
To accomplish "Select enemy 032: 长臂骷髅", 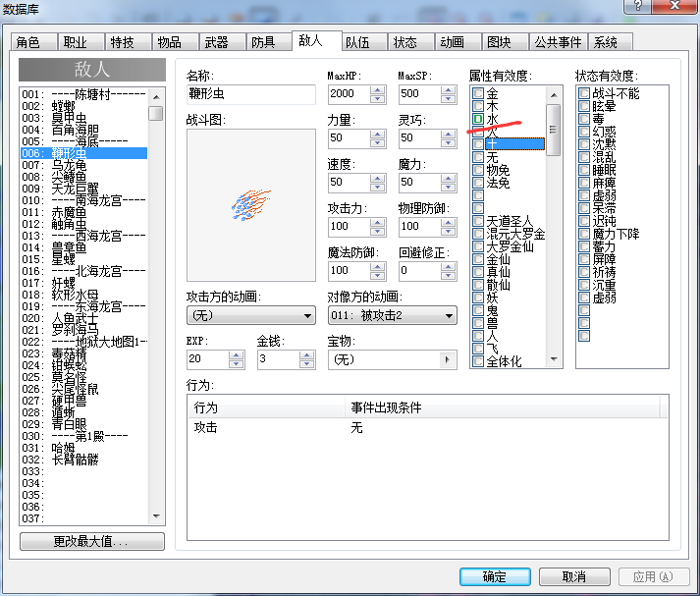I will (x=83, y=460).
